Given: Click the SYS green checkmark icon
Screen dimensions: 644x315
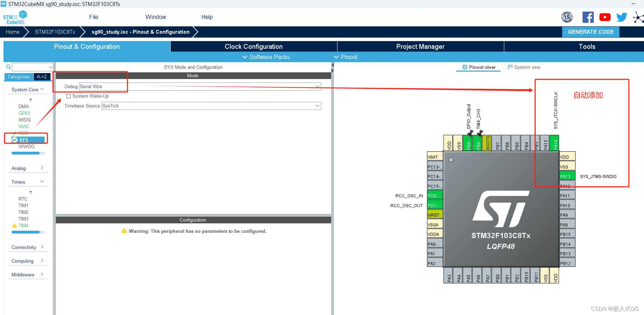Looking at the screenshot, I should (15, 140).
